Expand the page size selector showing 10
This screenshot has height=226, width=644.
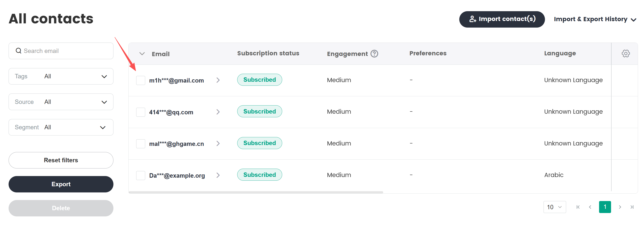[x=555, y=207]
